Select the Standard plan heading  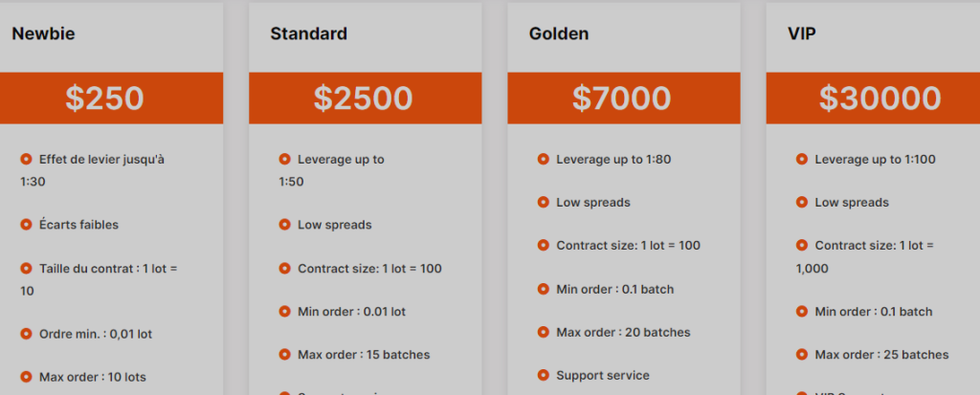tap(308, 34)
